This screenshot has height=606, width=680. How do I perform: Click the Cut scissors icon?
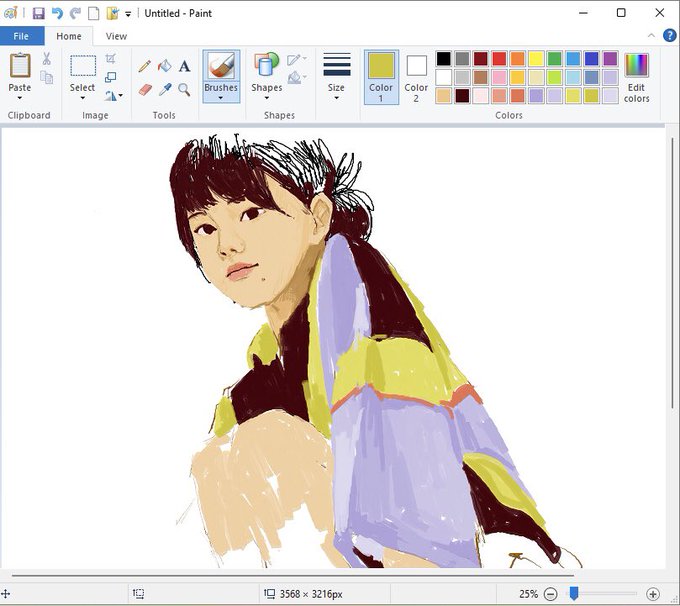(47, 59)
